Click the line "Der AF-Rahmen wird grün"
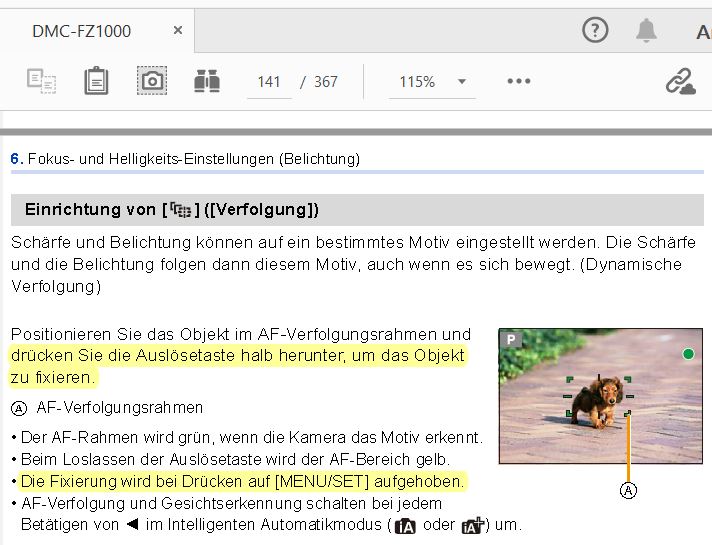Viewport: 712px width, 545px height. tap(252, 437)
